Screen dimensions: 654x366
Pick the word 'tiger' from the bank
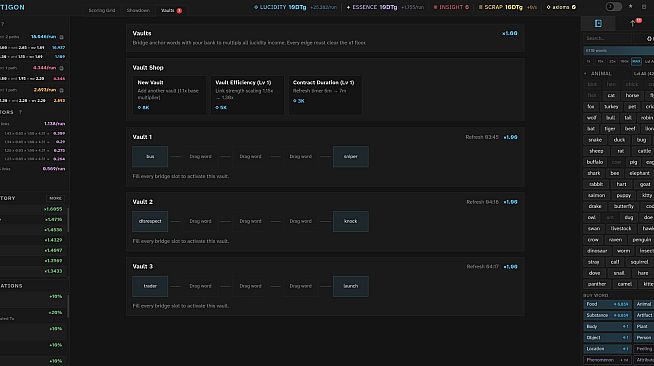(610, 129)
